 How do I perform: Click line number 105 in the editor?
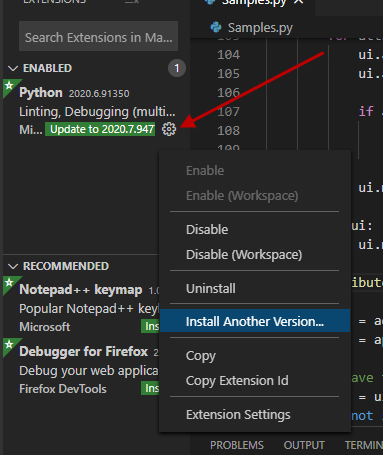tap(228, 73)
